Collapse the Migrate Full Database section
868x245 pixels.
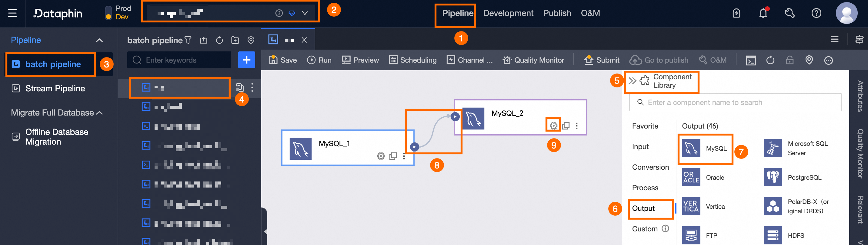tap(99, 113)
